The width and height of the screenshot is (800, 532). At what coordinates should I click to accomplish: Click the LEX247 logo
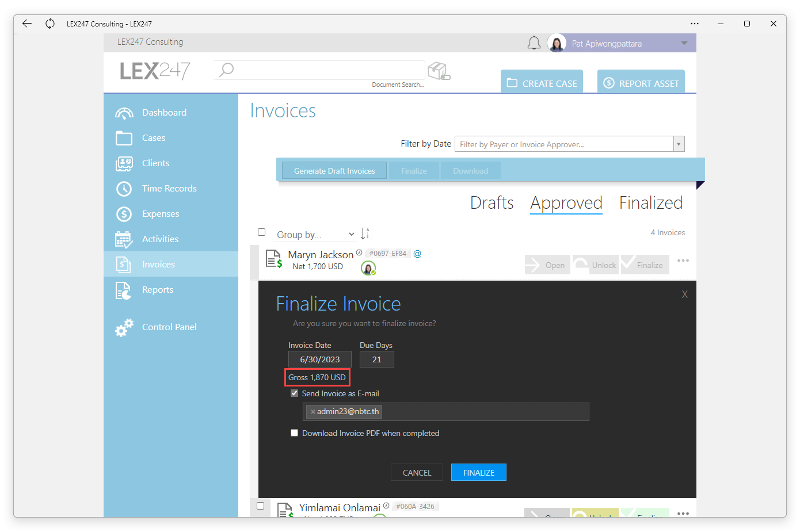click(155, 71)
